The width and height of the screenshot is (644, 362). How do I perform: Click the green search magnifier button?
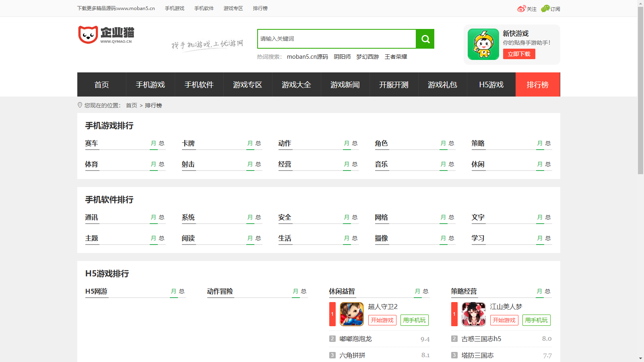[425, 39]
